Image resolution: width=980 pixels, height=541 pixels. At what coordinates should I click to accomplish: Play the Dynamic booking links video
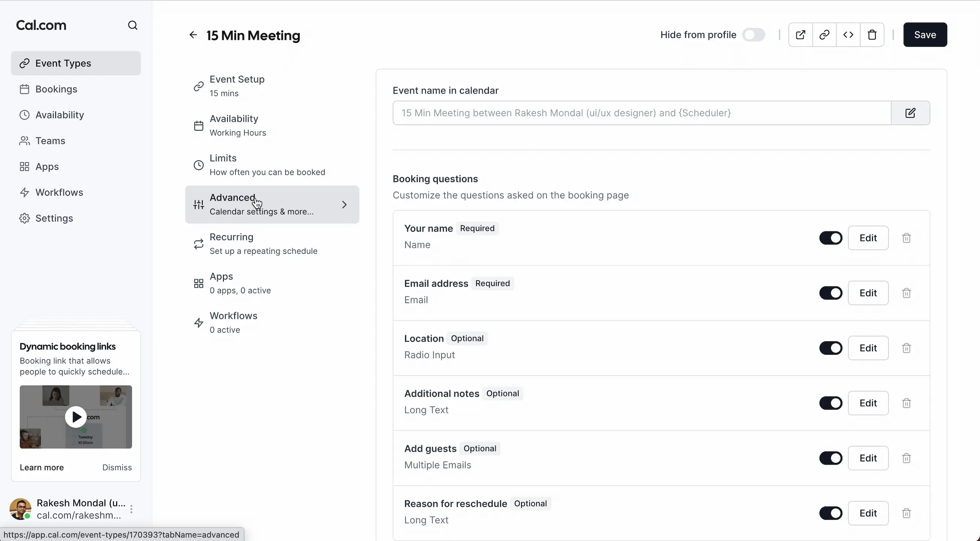76,417
